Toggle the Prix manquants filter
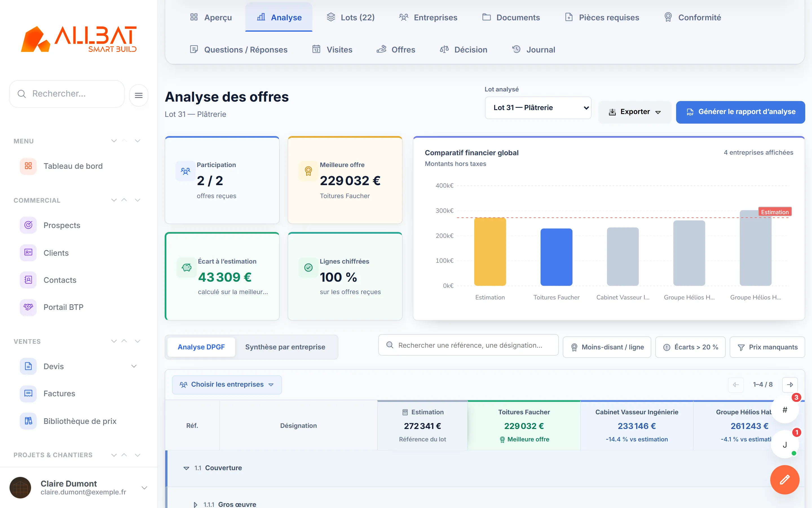The width and height of the screenshot is (812, 508). point(767,347)
